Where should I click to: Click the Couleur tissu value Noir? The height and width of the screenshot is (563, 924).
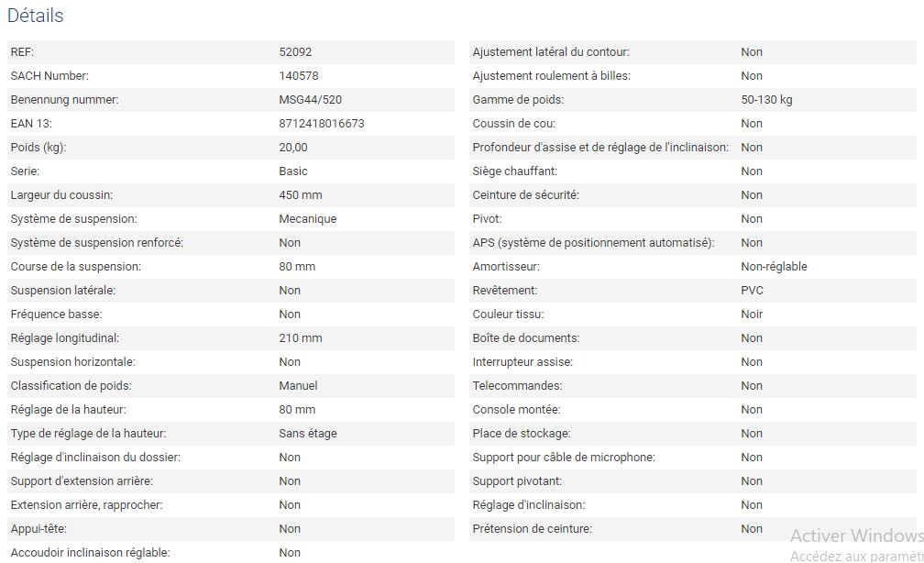tap(752, 315)
